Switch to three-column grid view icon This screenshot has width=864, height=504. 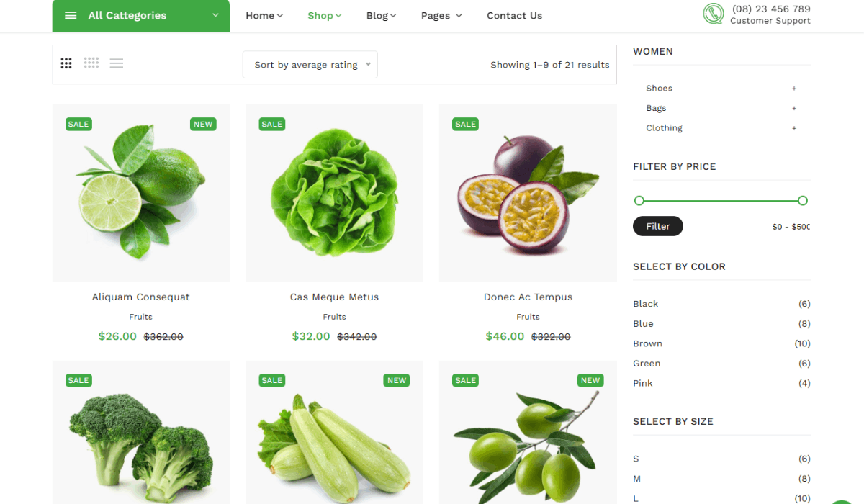click(66, 63)
